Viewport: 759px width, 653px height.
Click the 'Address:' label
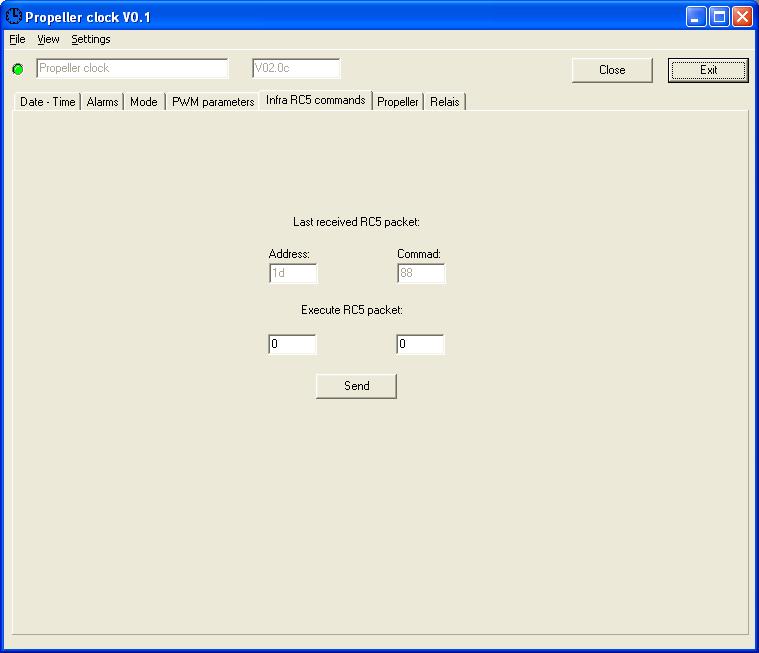coord(289,254)
